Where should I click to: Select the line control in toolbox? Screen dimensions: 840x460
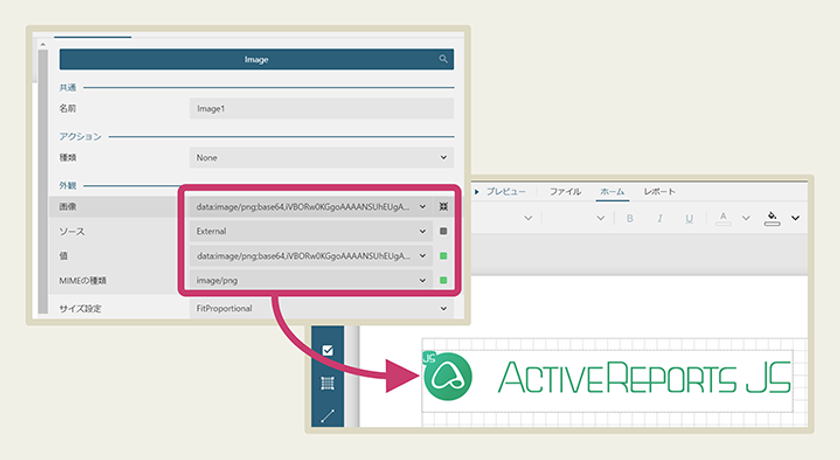(328, 416)
